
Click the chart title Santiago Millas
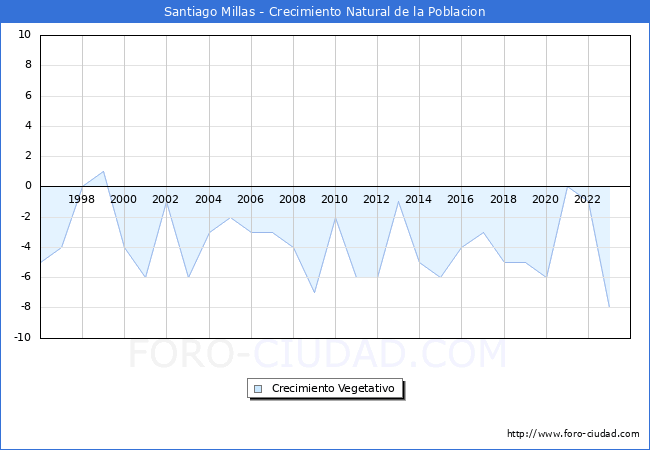325,12
